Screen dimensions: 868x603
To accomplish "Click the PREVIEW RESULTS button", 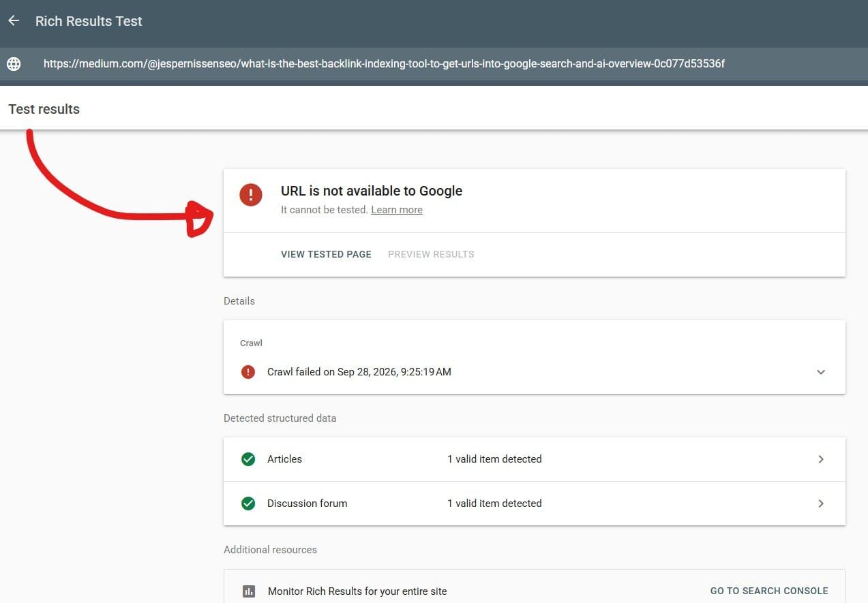I will point(431,254).
